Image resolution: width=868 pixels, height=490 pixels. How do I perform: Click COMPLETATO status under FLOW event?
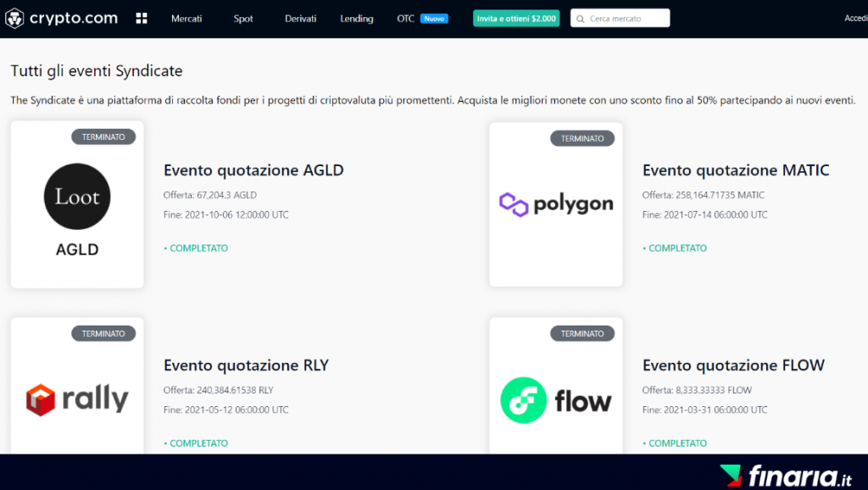pos(675,443)
